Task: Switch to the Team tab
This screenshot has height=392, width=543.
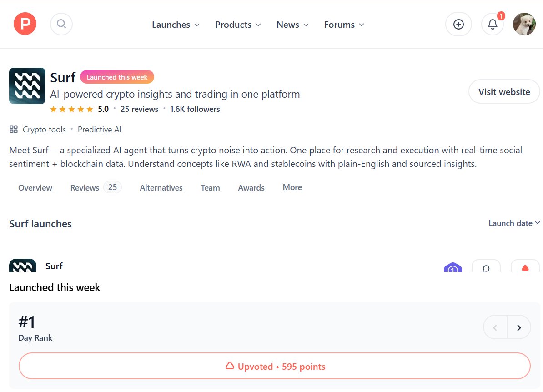Action: [x=210, y=188]
